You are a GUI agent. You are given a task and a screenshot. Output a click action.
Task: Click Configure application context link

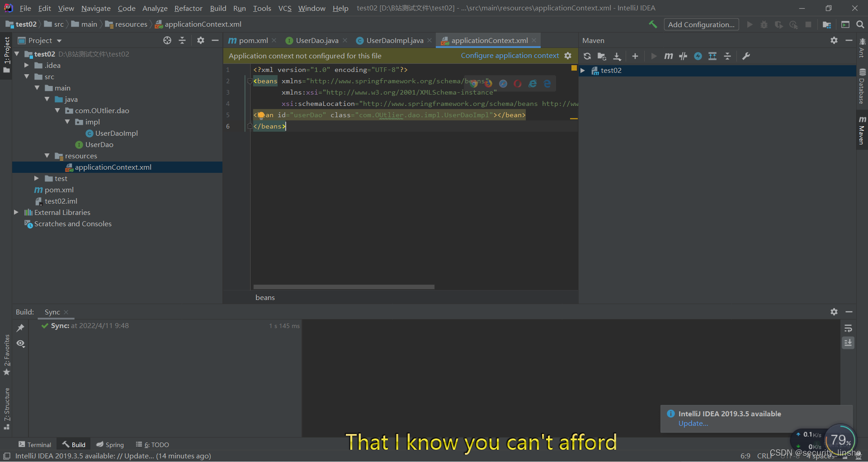(x=510, y=56)
